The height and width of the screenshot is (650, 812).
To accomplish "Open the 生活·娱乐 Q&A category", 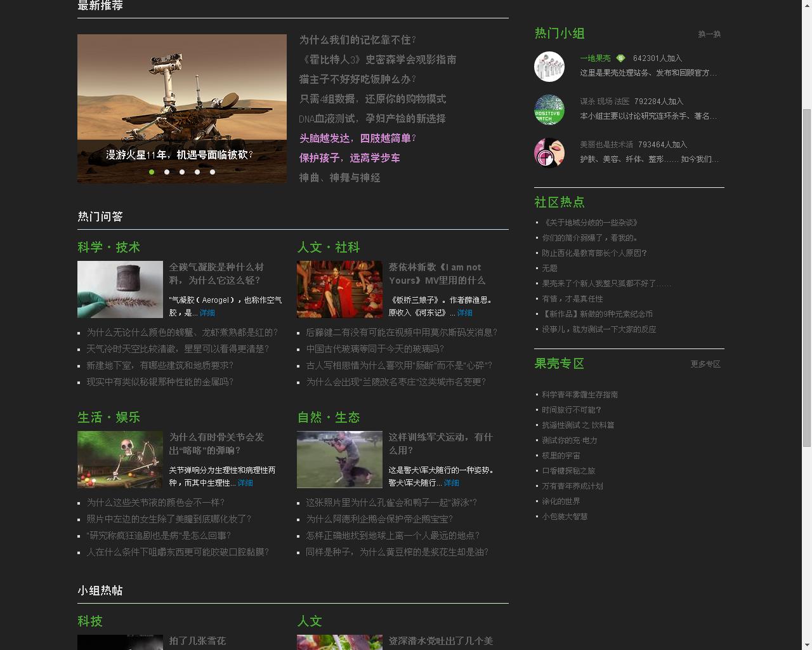I will coord(109,418).
